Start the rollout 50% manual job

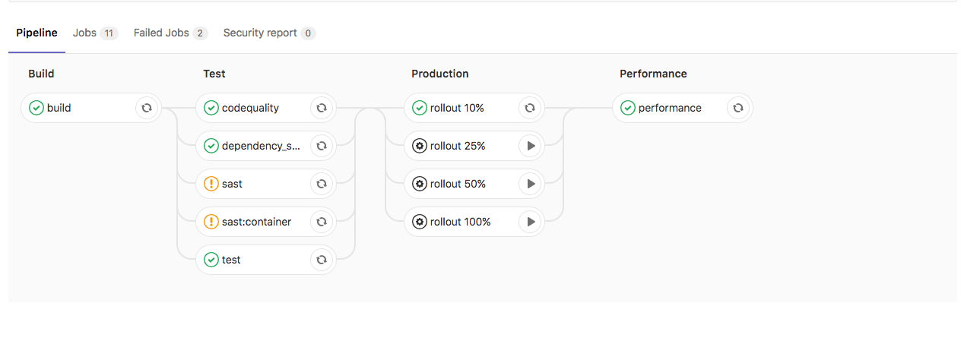click(530, 184)
